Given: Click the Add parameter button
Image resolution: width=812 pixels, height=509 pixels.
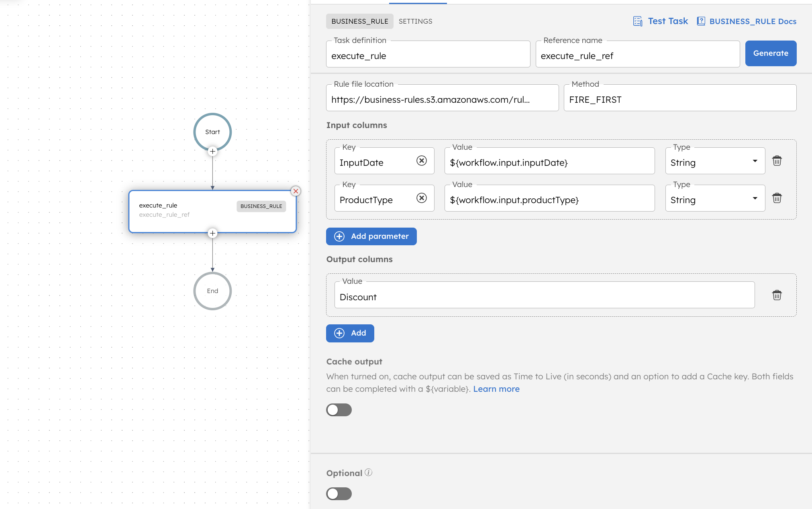Looking at the screenshot, I should [371, 236].
